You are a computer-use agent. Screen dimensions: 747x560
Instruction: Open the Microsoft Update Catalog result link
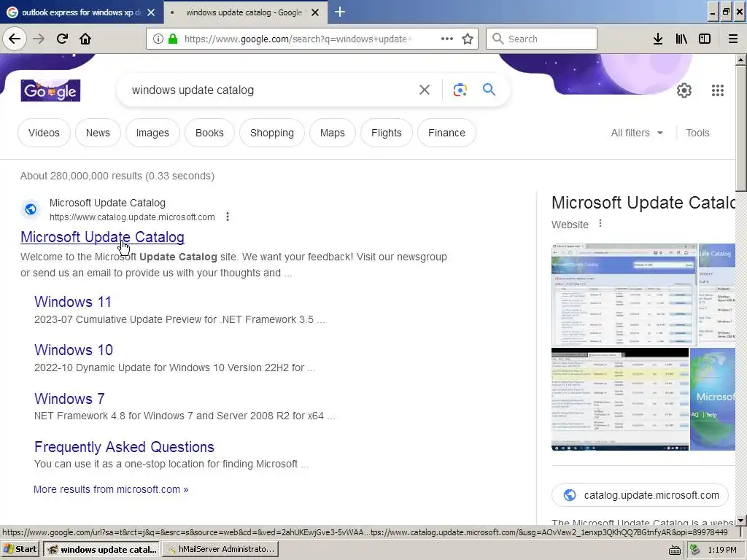pos(102,237)
